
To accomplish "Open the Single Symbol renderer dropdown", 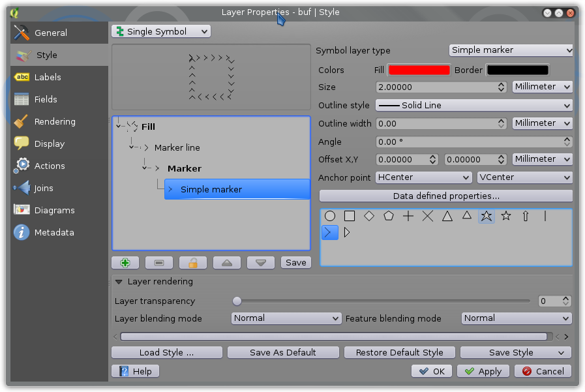I will pos(161,31).
